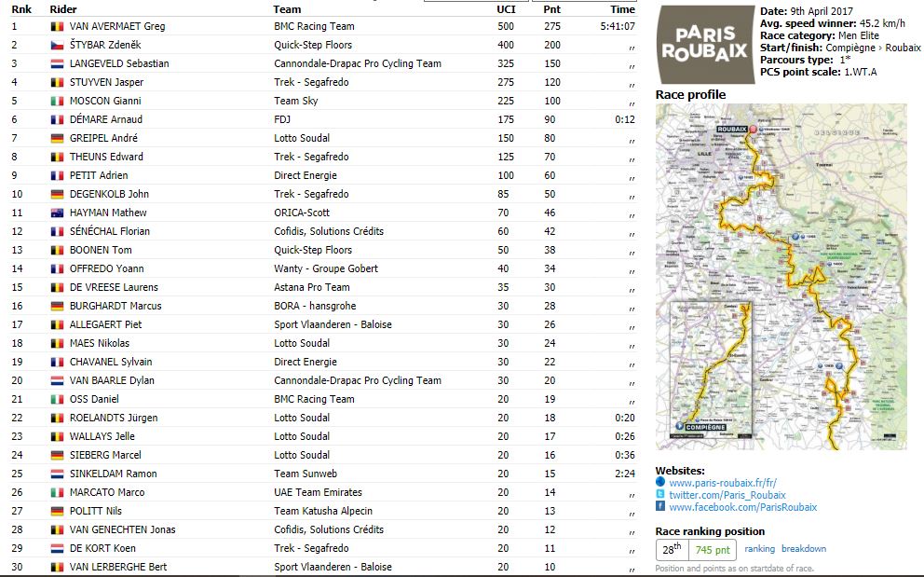The width and height of the screenshot is (924, 577).
Task: Click the flag icon next to THEUNS Edward
Action: pyautogui.click(x=57, y=157)
